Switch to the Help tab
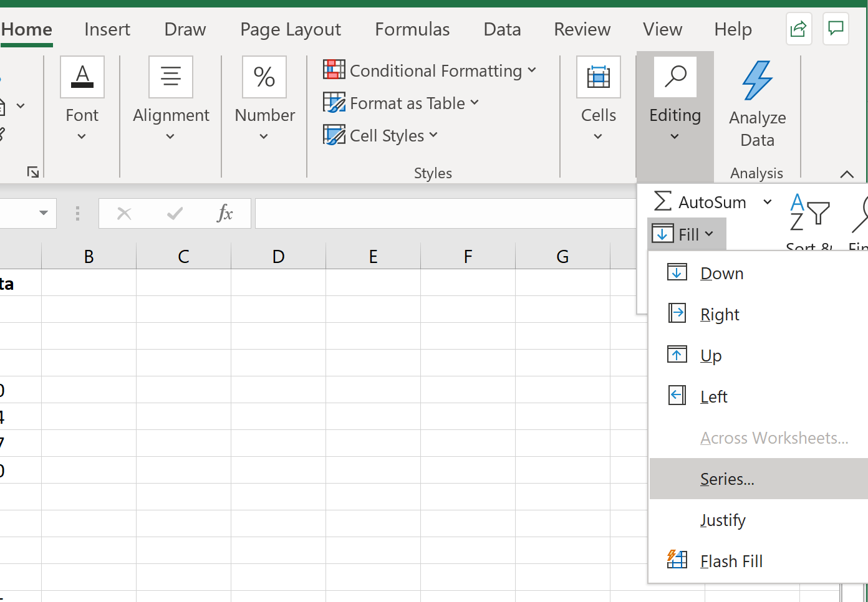 (733, 29)
